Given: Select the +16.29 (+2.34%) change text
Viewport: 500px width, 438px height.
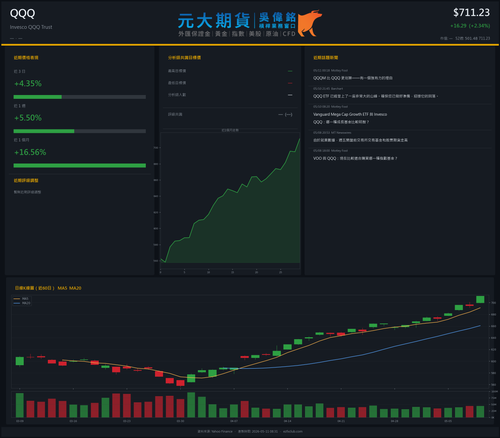Looking at the screenshot, I should (470, 26).
